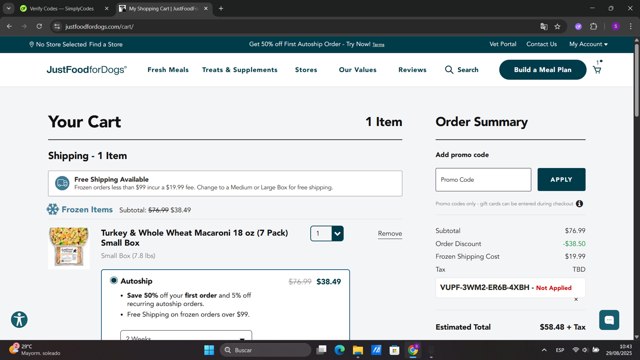Click into the Promo Code input field

coord(483,180)
